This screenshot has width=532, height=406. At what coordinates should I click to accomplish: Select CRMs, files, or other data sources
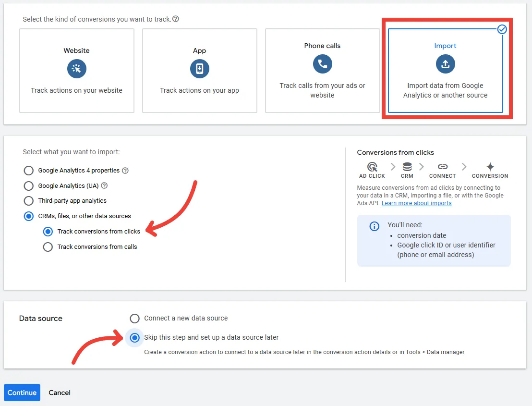[28, 216]
